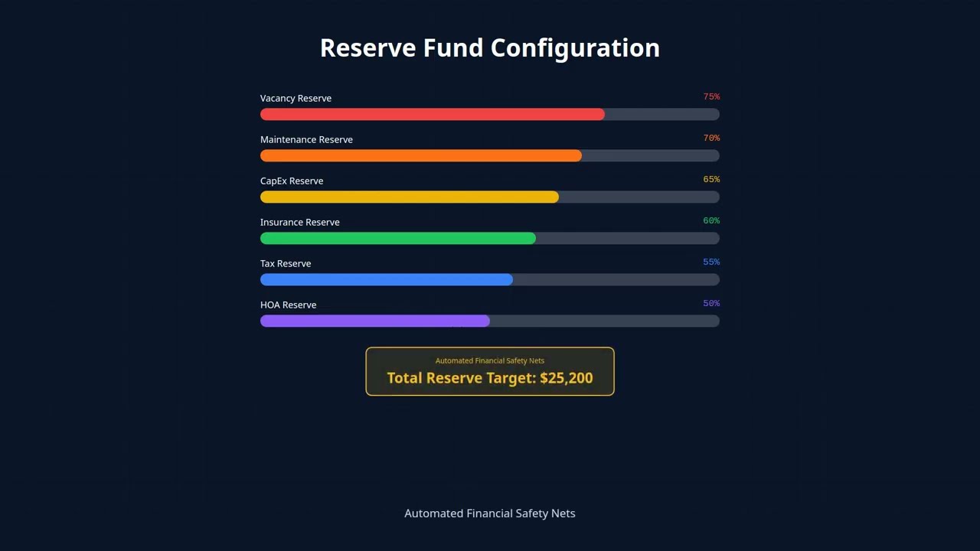980x551 pixels.
Task: Click the Maintenance Reserve label
Action: [x=306, y=140]
